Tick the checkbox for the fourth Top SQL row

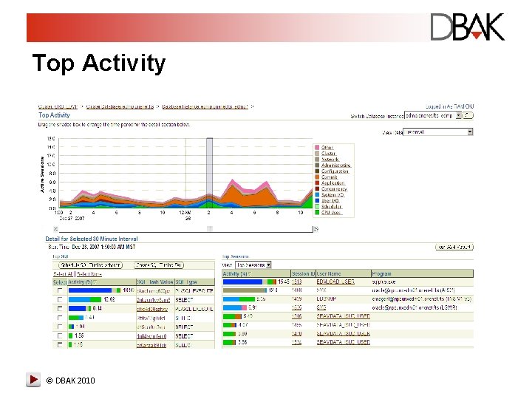[60, 318]
